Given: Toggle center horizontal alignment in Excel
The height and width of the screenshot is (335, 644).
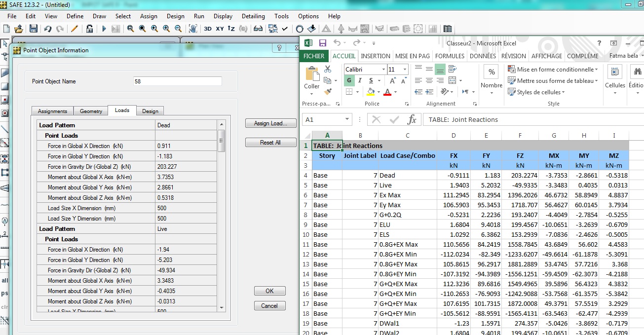Looking at the screenshot, I should tap(429, 80).
